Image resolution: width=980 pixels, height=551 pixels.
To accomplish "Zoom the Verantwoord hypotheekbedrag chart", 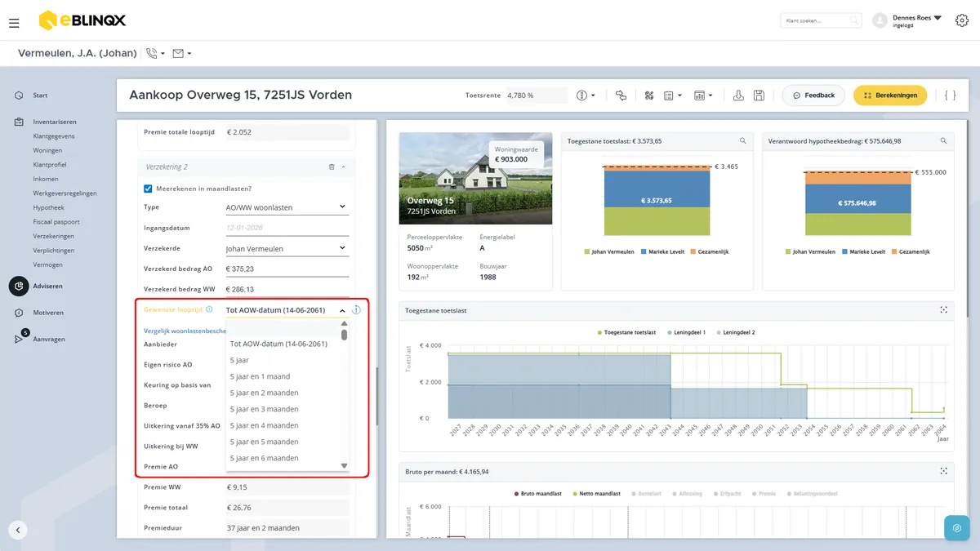I will pyautogui.click(x=943, y=141).
